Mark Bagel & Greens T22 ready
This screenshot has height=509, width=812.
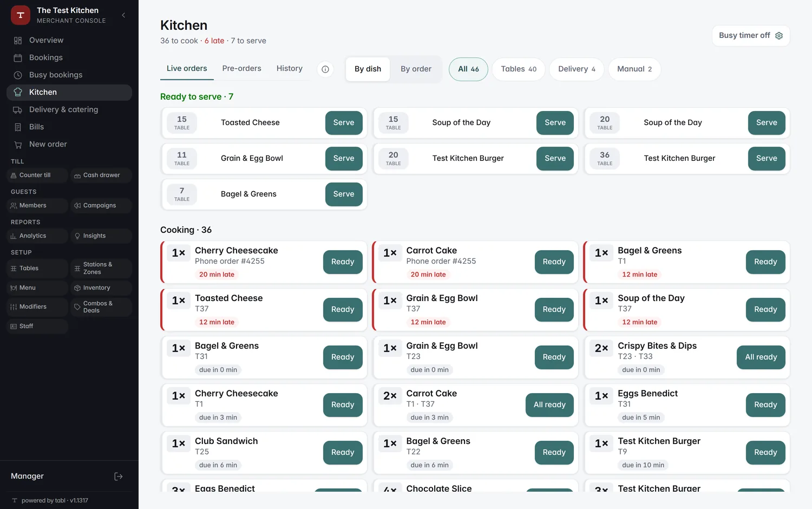(554, 453)
